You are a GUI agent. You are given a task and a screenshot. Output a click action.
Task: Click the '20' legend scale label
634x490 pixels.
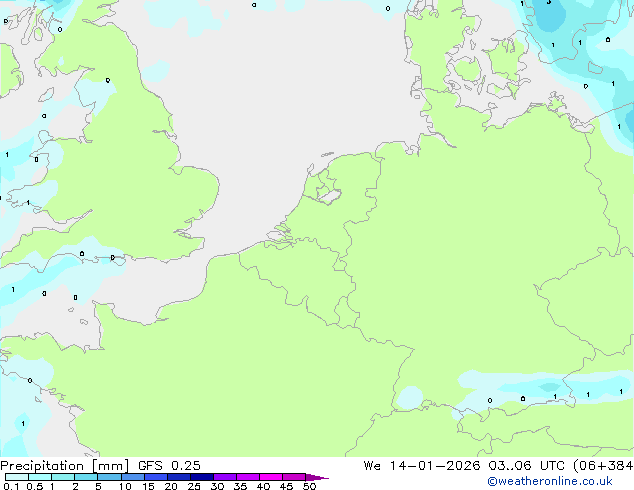coord(171,486)
